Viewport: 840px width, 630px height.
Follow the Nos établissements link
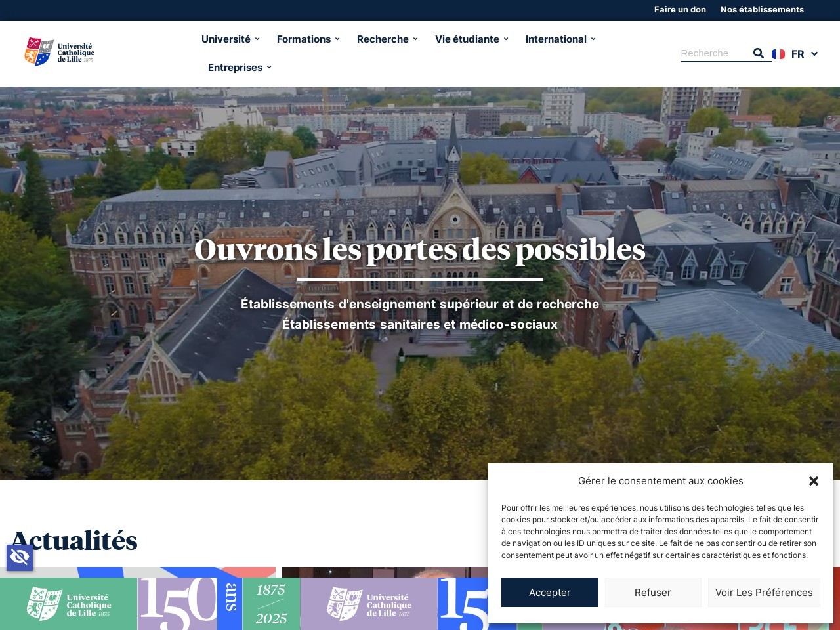tap(762, 9)
